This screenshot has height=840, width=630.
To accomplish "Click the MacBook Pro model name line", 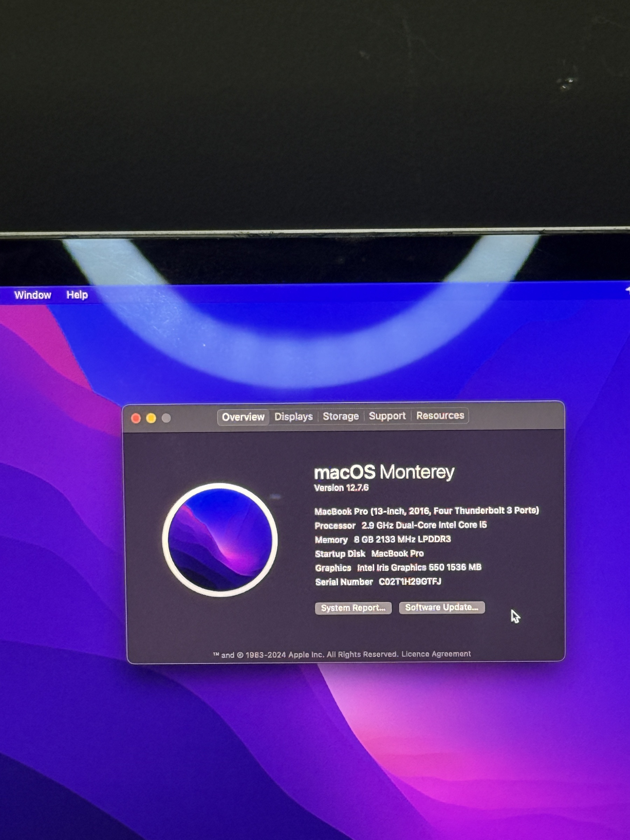I will coord(426,511).
